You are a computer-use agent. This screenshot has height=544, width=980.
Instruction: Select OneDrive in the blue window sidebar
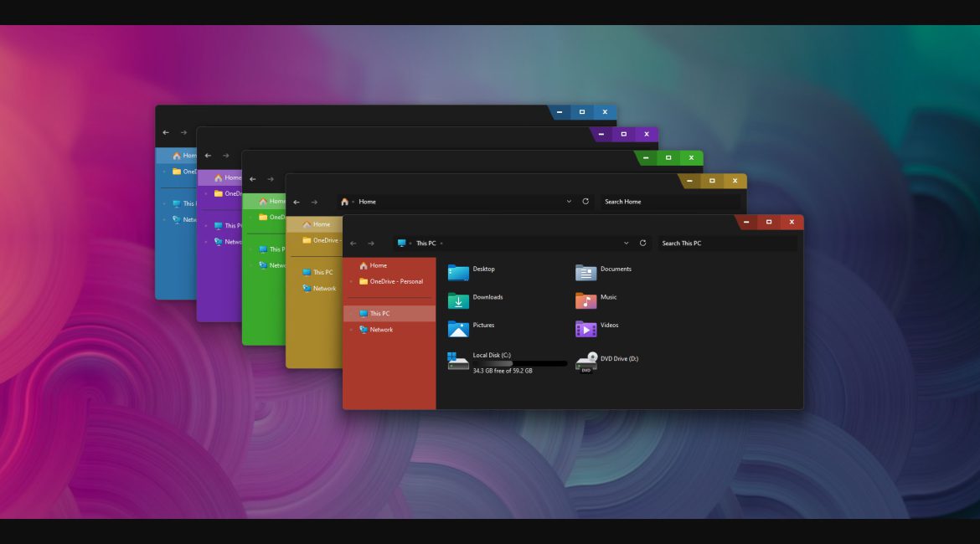tap(176, 172)
